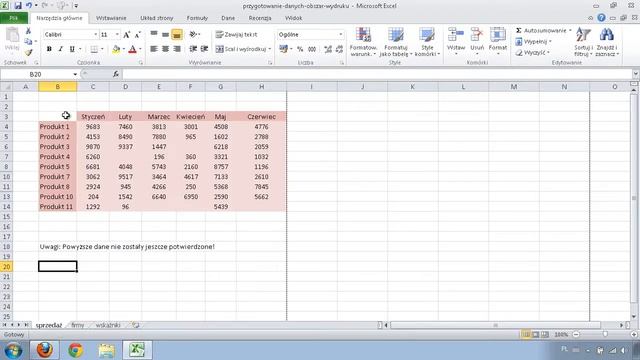Open the Fill Color dropdown arrow

click(x=124, y=49)
